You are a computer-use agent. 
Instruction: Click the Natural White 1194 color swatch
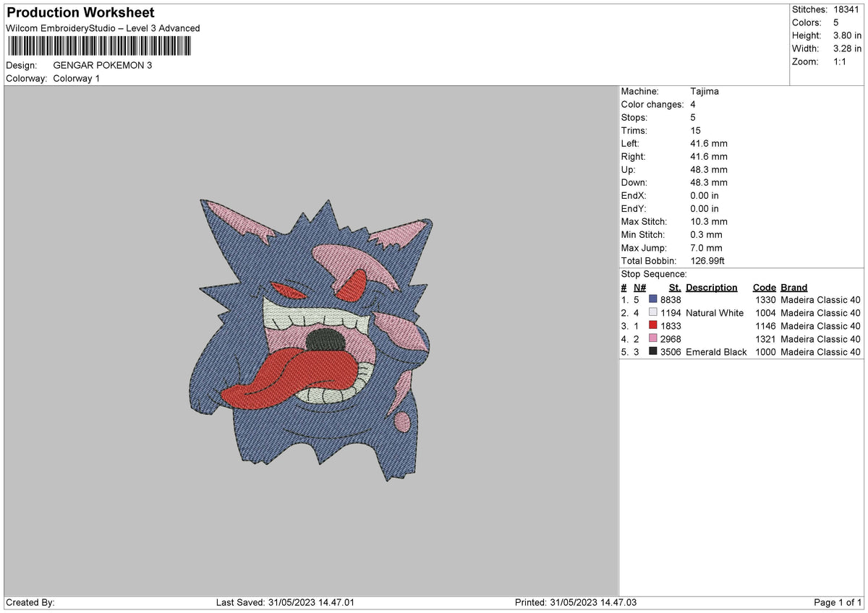[653, 312]
